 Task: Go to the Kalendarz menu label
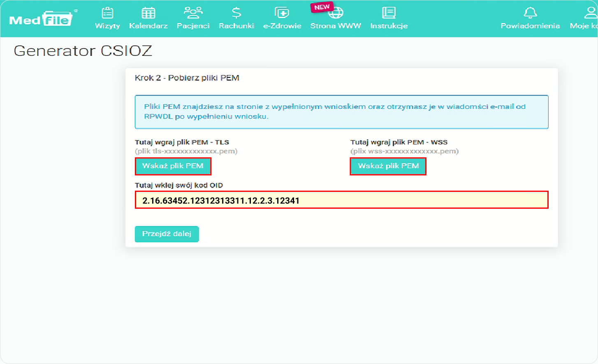coord(148,26)
